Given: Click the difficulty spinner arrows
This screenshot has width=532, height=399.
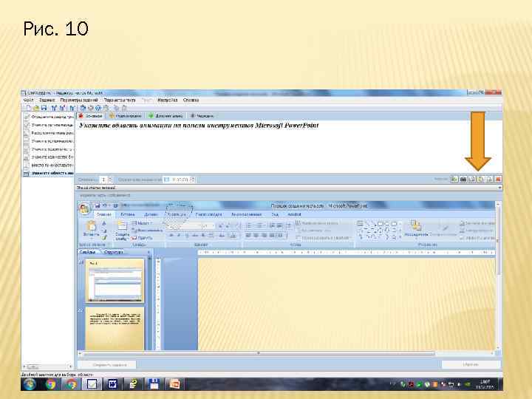Looking at the screenshot, I should 110,180.
